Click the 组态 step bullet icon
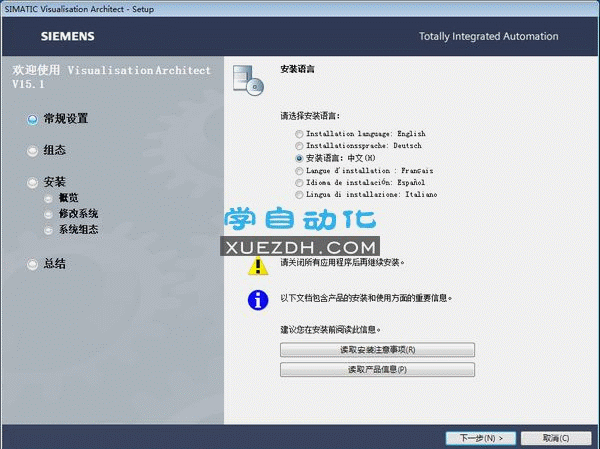The height and width of the screenshot is (449, 600). pyautogui.click(x=33, y=151)
